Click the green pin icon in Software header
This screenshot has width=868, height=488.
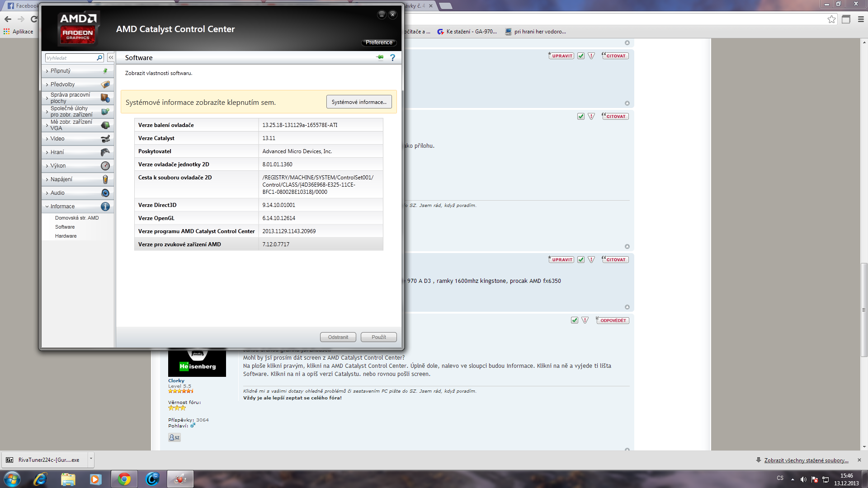(x=380, y=57)
